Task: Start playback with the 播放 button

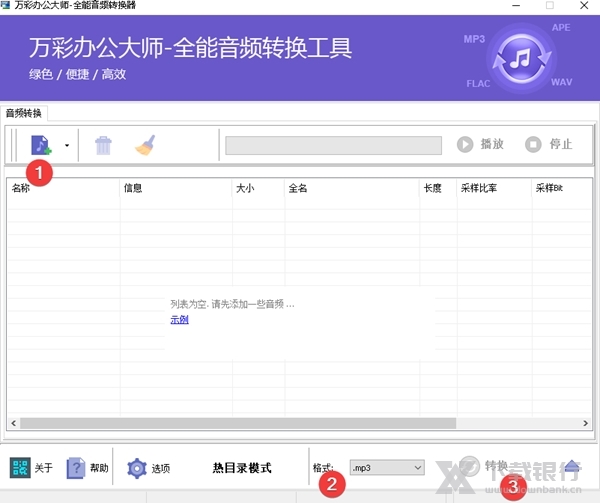Action: coord(480,144)
